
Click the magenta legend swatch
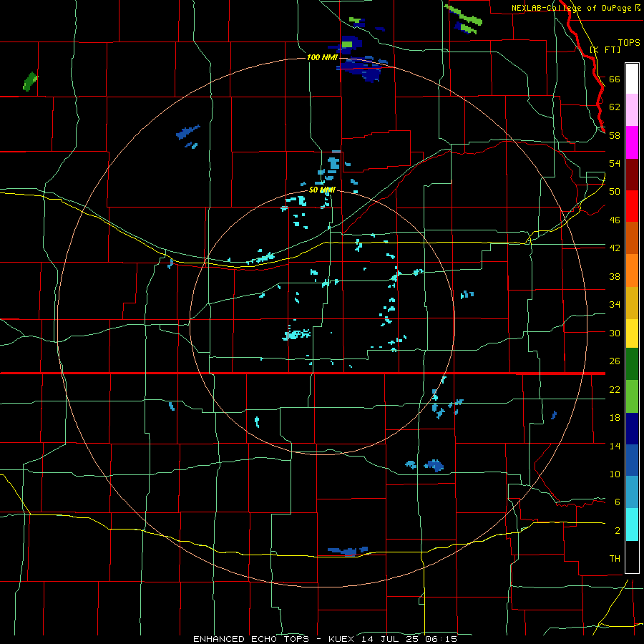coord(632,142)
